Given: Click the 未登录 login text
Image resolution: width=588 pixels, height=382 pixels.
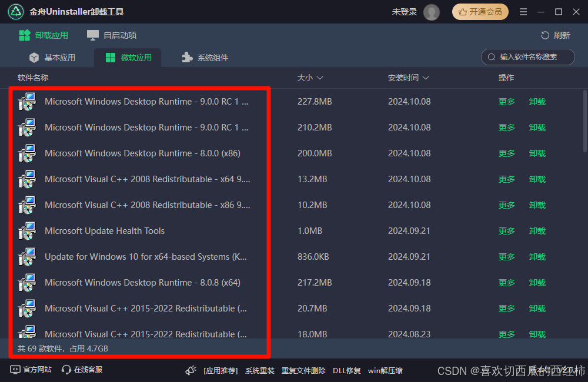Looking at the screenshot, I should pyautogui.click(x=405, y=12).
